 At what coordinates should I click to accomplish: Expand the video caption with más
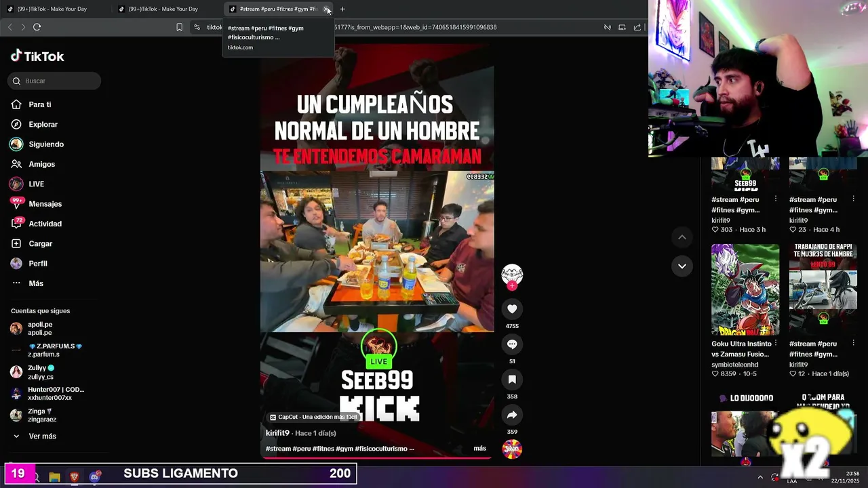tap(479, 449)
